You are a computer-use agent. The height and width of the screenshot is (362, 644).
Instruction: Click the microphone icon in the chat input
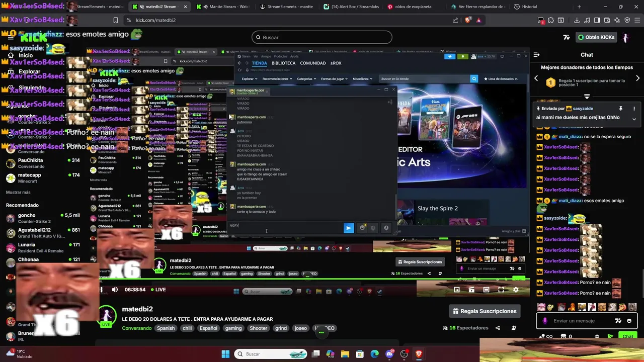pyautogui.click(x=545, y=321)
